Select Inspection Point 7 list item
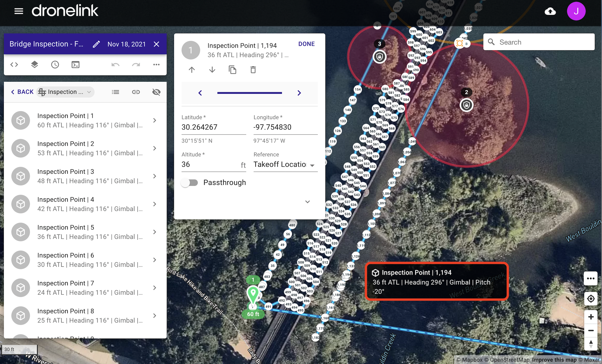Screen dimensions: 602x364 (x=85, y=288)
